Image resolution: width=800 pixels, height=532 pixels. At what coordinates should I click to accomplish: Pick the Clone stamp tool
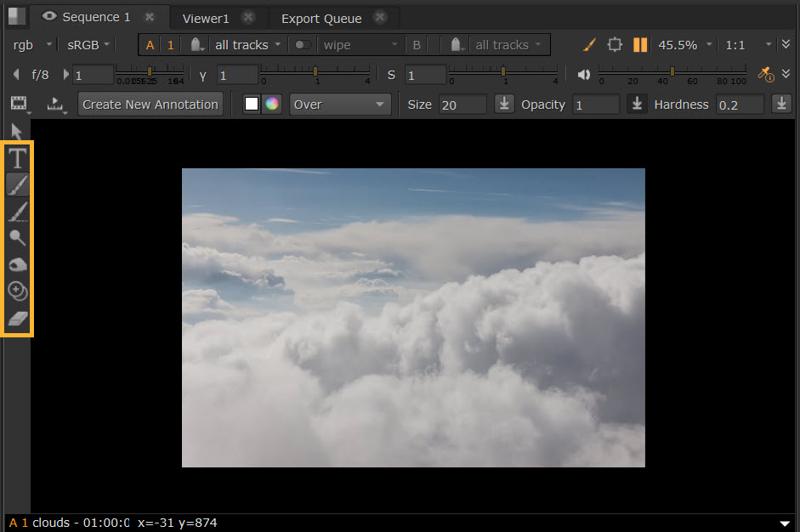(x=18, y=291)
